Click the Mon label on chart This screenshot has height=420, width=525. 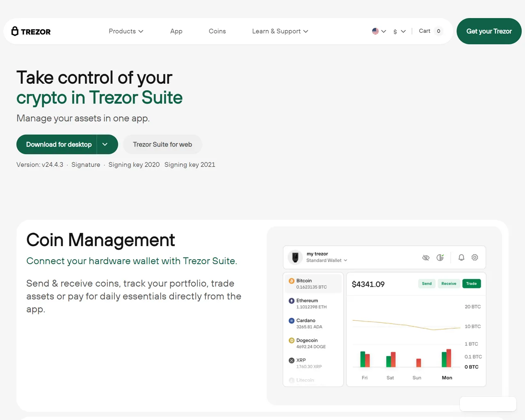(x=447, y=378)
